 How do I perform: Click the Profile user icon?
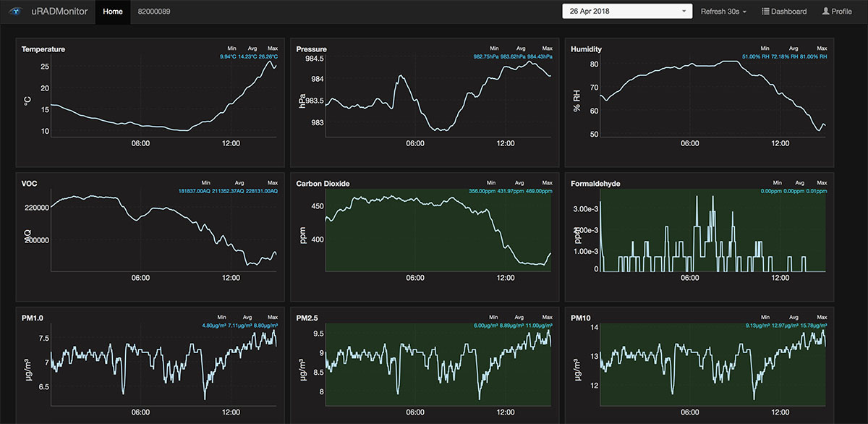tap(825, 12)
